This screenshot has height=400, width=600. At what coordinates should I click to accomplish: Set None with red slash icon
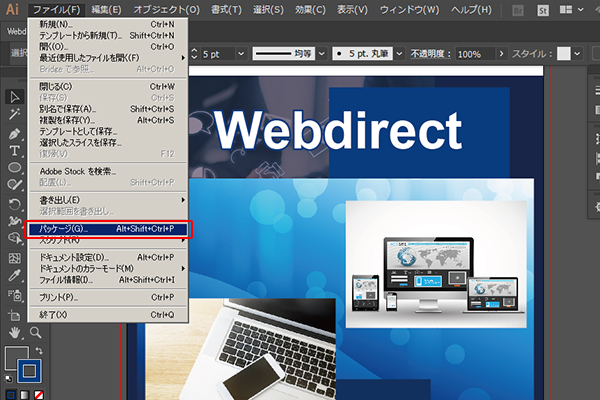point(39,394)
